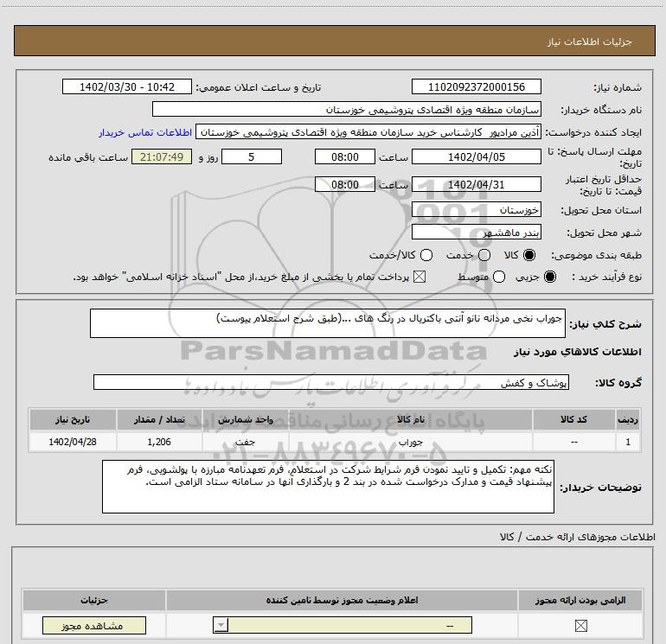The width and height of the screenshot is (666, 644).
Task: Click the delivery province field خوزستان
Action: (x=476, y=210)
